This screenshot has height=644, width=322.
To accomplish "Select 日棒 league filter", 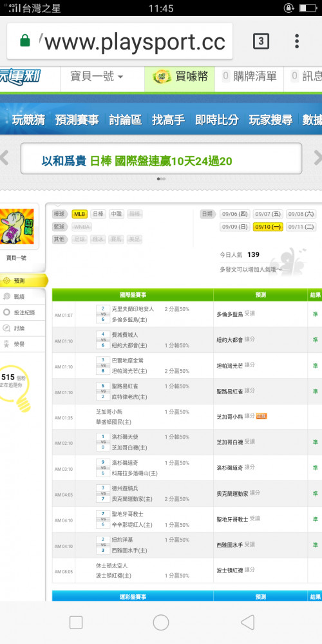I will click(98, 214).
